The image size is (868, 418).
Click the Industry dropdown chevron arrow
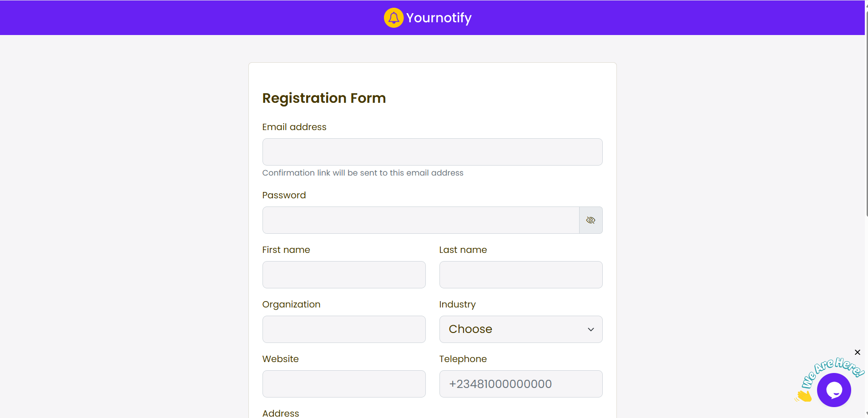click(590, 329)
